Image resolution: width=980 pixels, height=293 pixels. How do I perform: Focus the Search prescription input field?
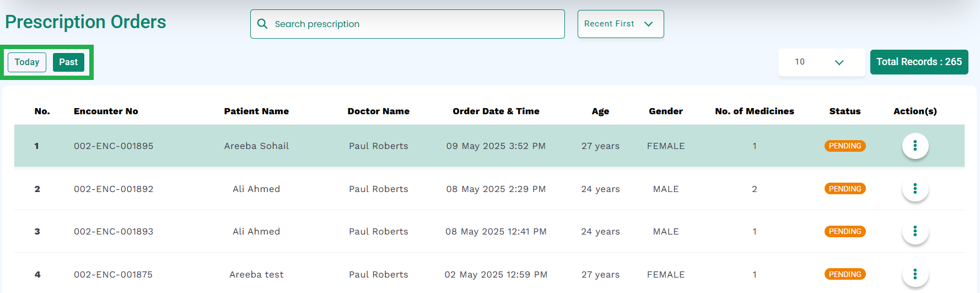tap(407, 24)
